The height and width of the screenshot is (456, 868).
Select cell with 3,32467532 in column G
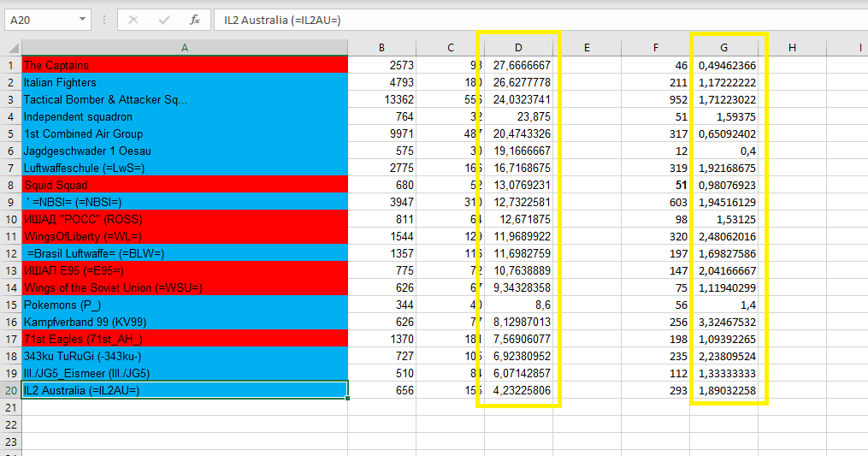pos(723,322)
